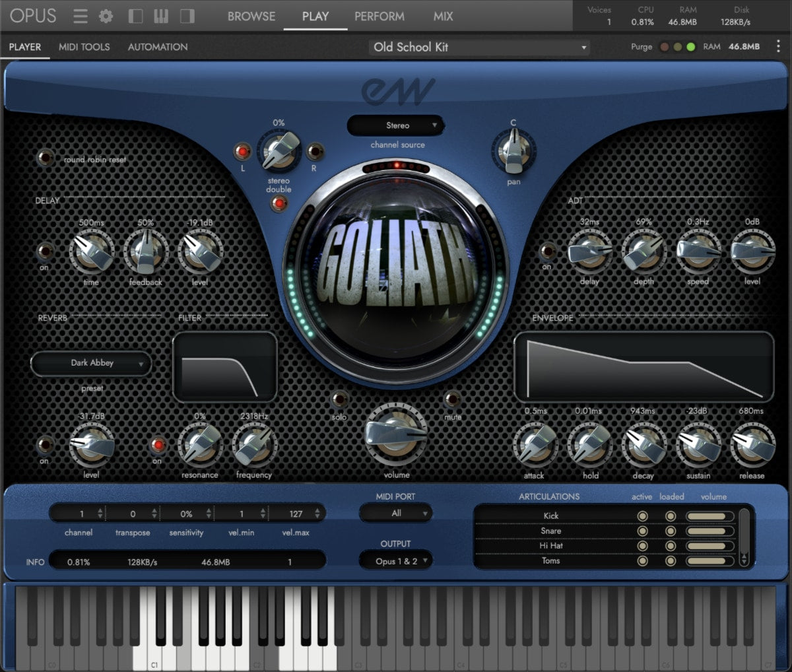792x672 pixels.
Task: Click the envelope release knob
Action: [x=752, y=444]
